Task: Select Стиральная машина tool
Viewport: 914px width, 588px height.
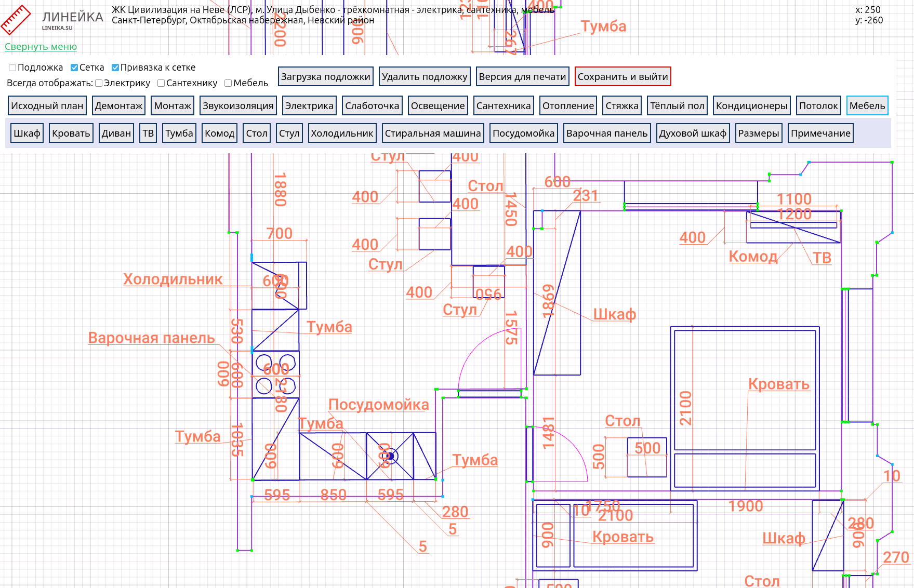Action: (x=433, y=133)
